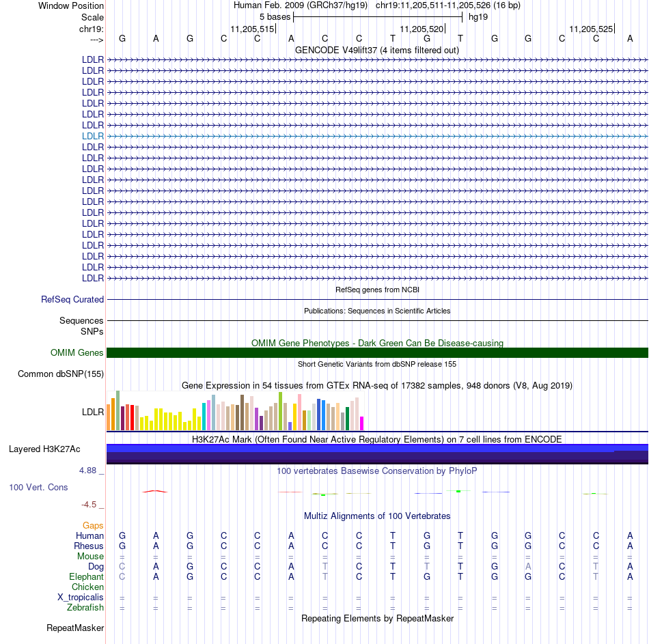Click the '5 bases' scale bar
Image resolution: width=649 pixels, height=644 pixels.
(x=378, y=17)
